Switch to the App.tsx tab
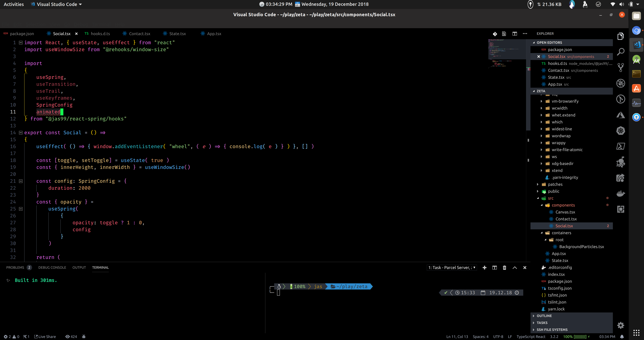 pos(211,34)
